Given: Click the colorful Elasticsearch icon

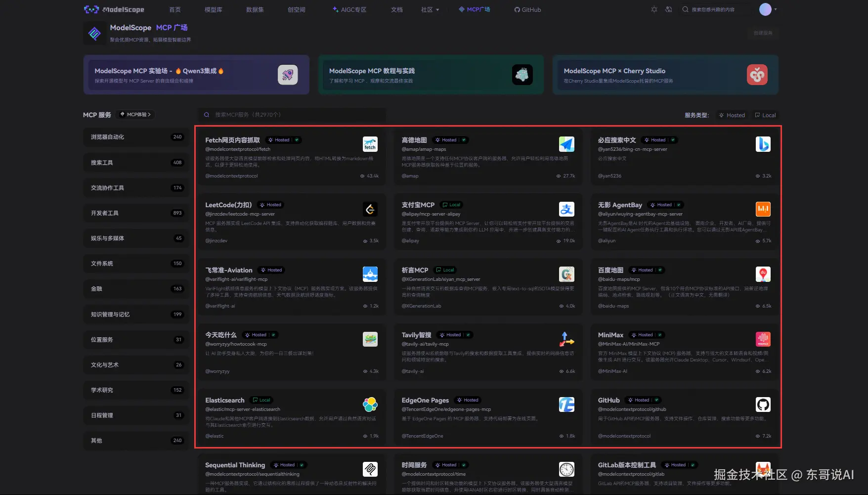Looking at the screenshot, I should (x=370, y=405).
